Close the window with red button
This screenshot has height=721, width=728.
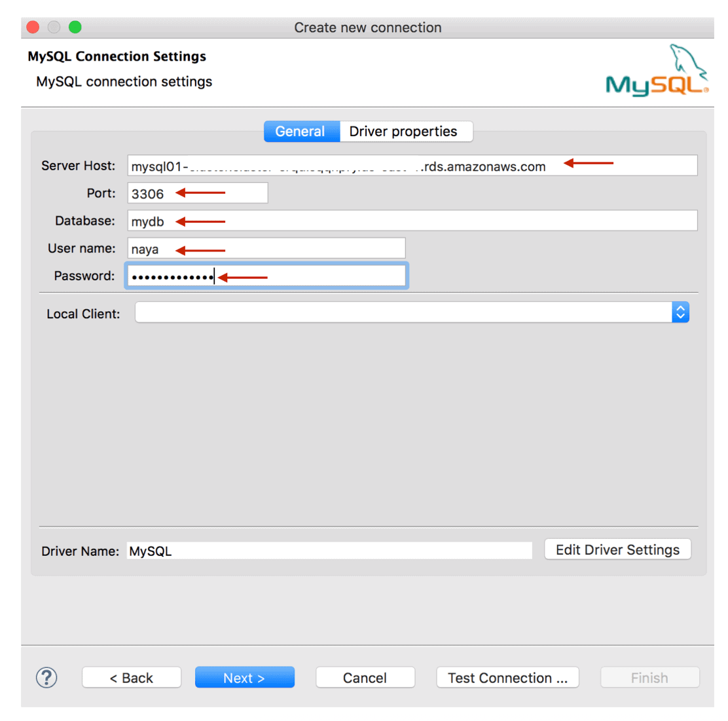coord(33,27)
